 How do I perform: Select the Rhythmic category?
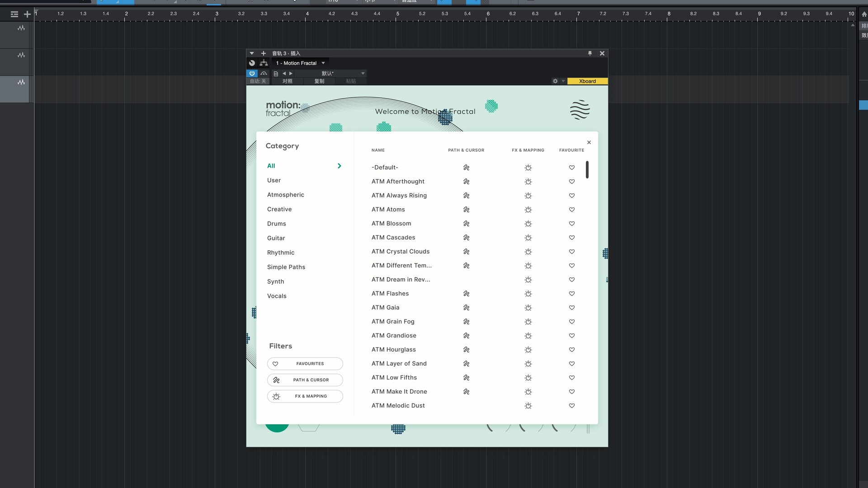point(281,253)
